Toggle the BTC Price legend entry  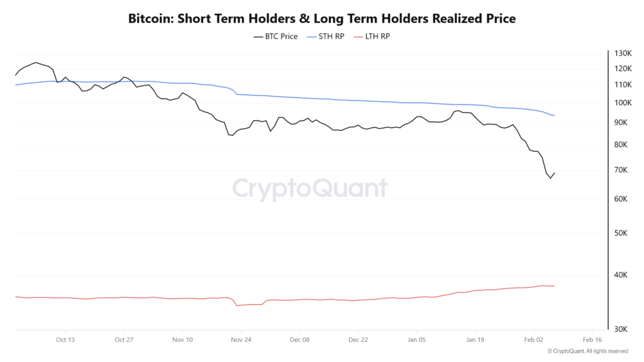pos(282,36)
